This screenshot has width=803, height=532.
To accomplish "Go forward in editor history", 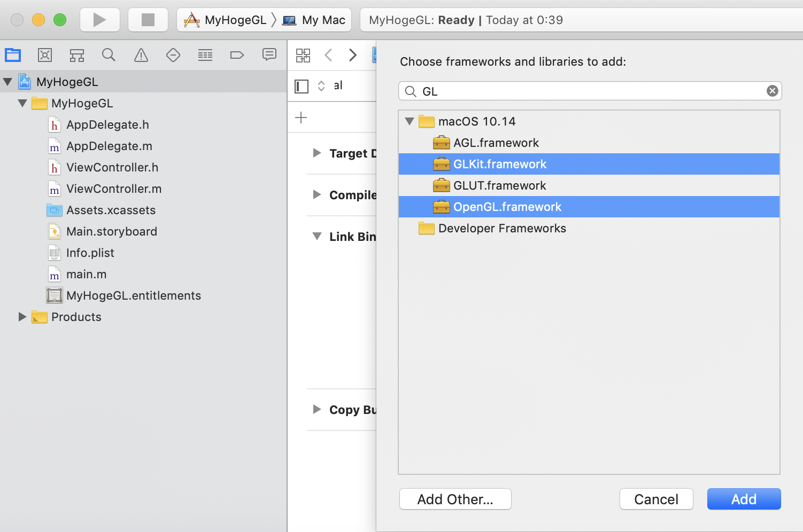I will coord(353,55).
